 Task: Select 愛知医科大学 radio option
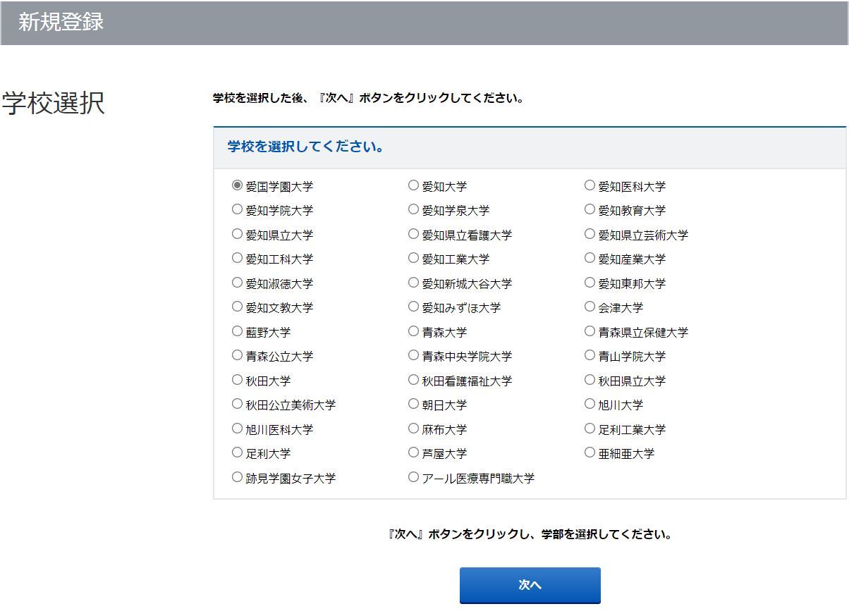590,185
